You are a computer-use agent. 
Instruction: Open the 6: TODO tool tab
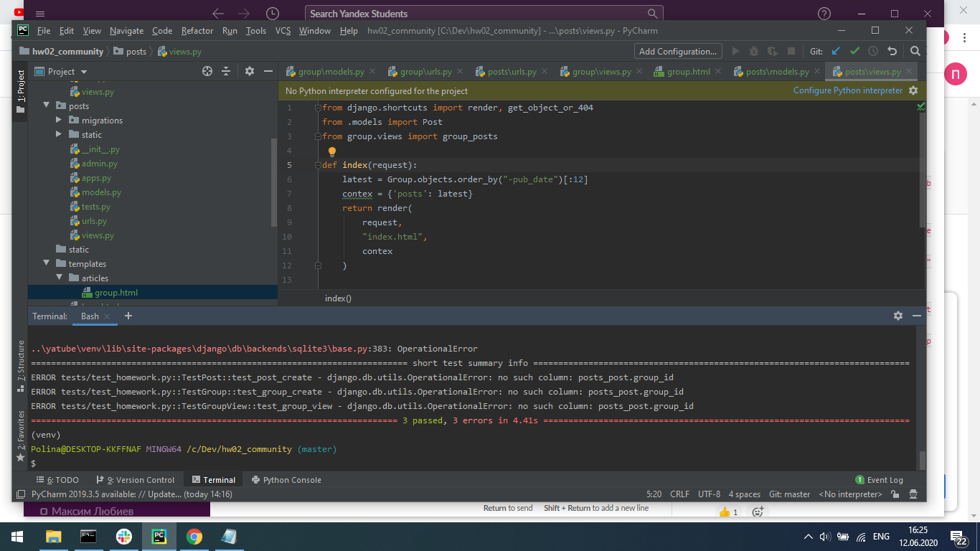point(57,480)
